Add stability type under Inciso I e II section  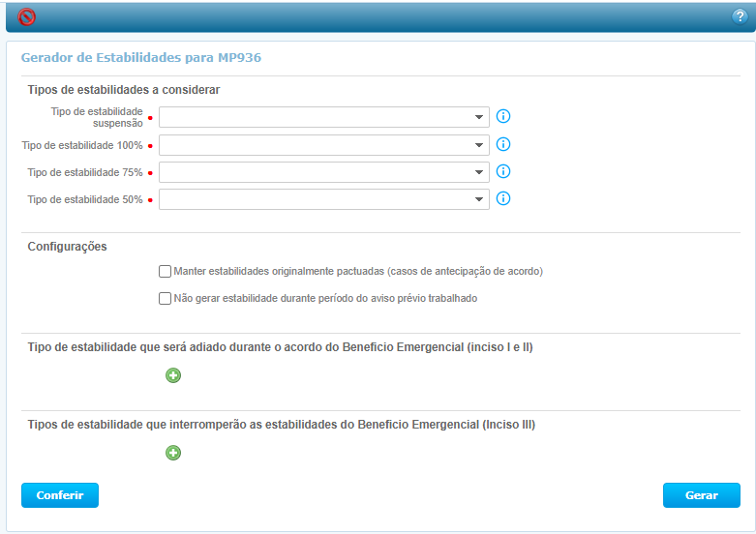173,375
